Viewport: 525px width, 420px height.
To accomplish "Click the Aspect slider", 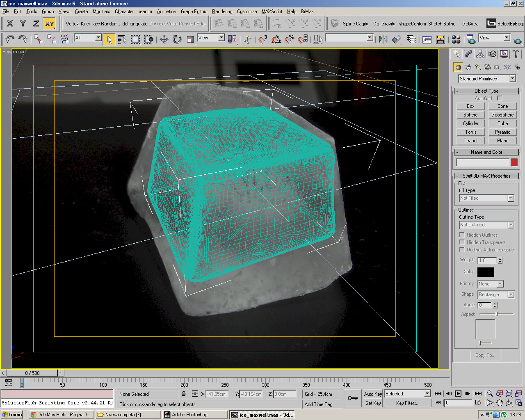I will (496, 314).
